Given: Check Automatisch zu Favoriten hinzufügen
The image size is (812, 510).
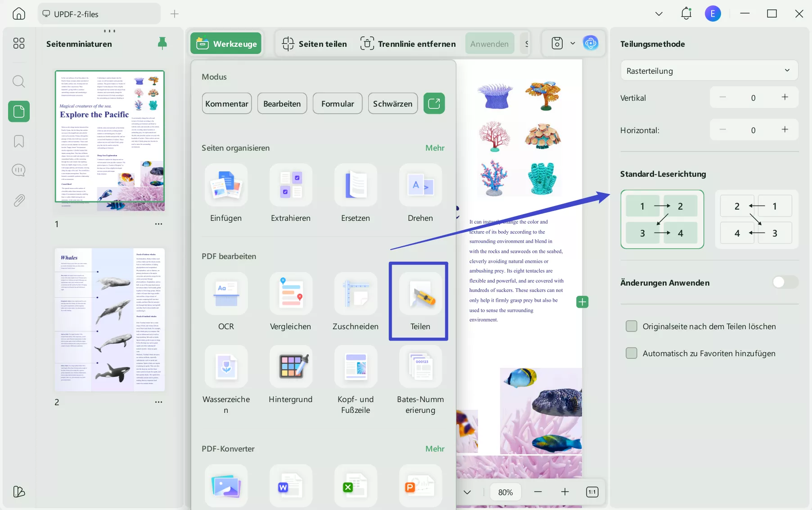Looking at the screenshot, I should click(632, 353).
